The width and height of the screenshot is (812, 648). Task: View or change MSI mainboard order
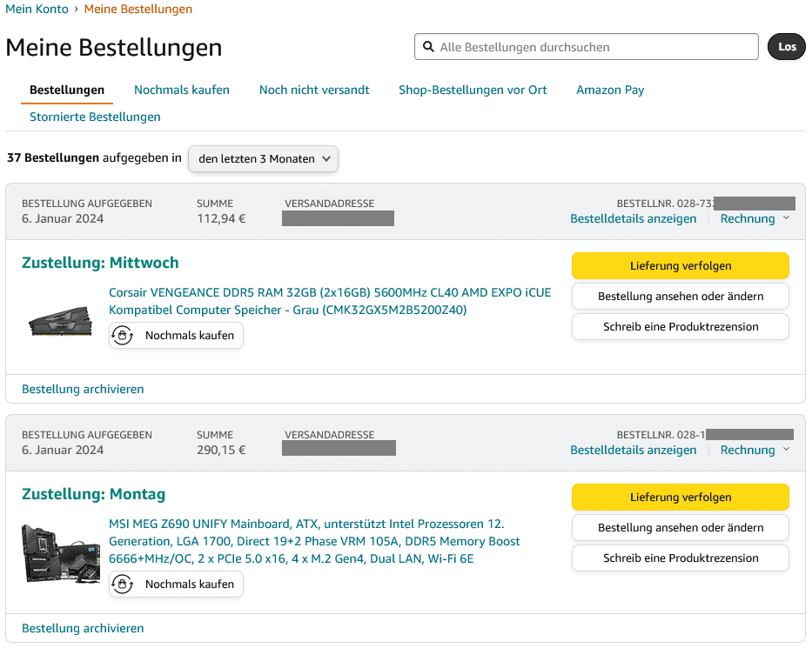click(681, 527)
